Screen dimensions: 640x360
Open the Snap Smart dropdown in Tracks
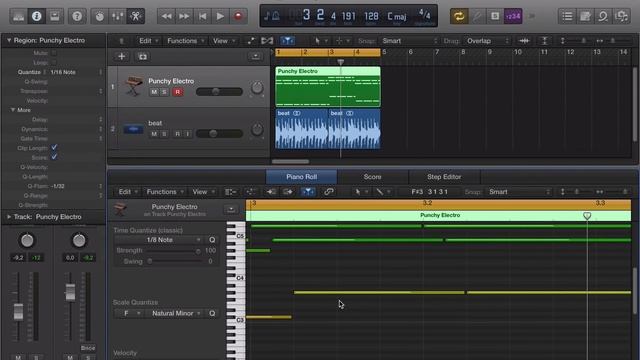point(409,41)
